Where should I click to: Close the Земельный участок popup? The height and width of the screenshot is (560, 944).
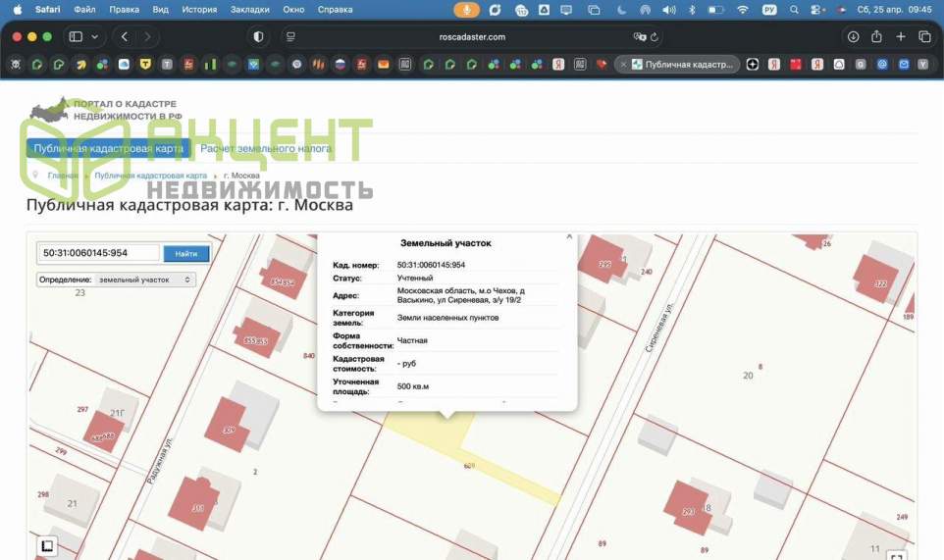pos(569,236)
